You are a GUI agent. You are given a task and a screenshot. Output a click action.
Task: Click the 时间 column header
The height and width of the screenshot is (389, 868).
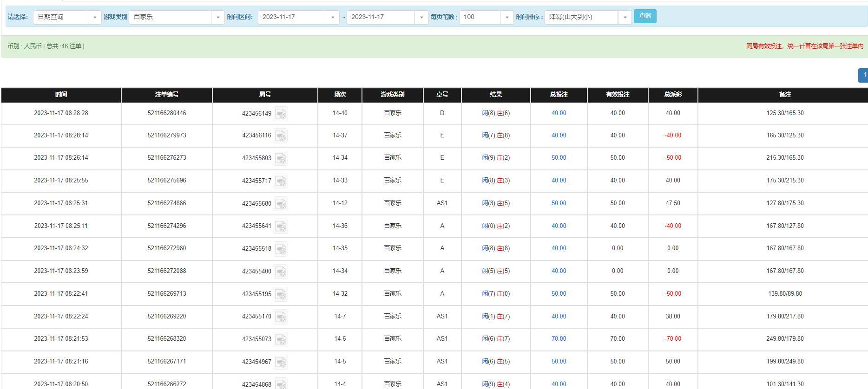coord(61,95)
